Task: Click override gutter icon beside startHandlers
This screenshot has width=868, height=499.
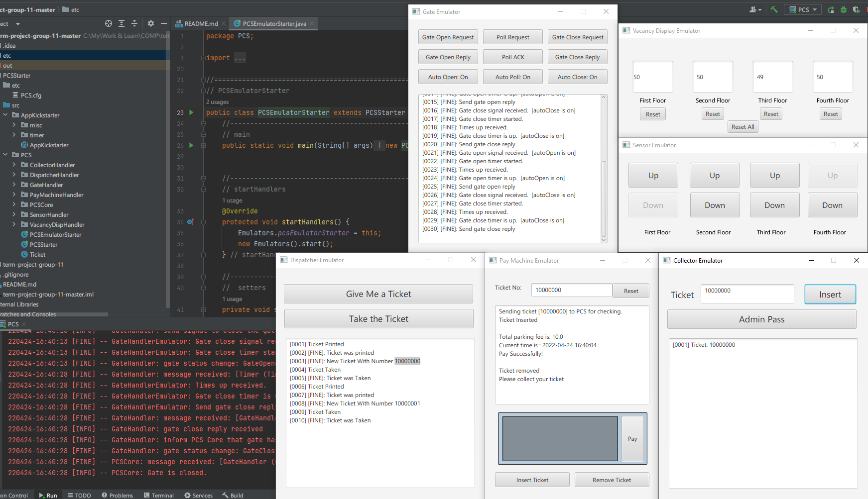Action: (x=190, y=222)
